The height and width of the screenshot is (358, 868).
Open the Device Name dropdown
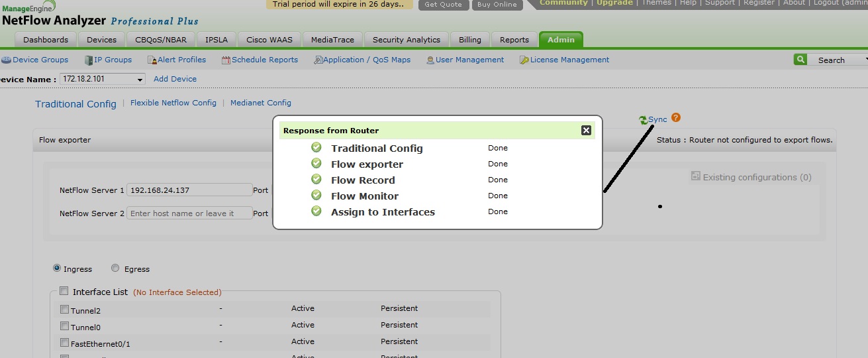[103, 79]
